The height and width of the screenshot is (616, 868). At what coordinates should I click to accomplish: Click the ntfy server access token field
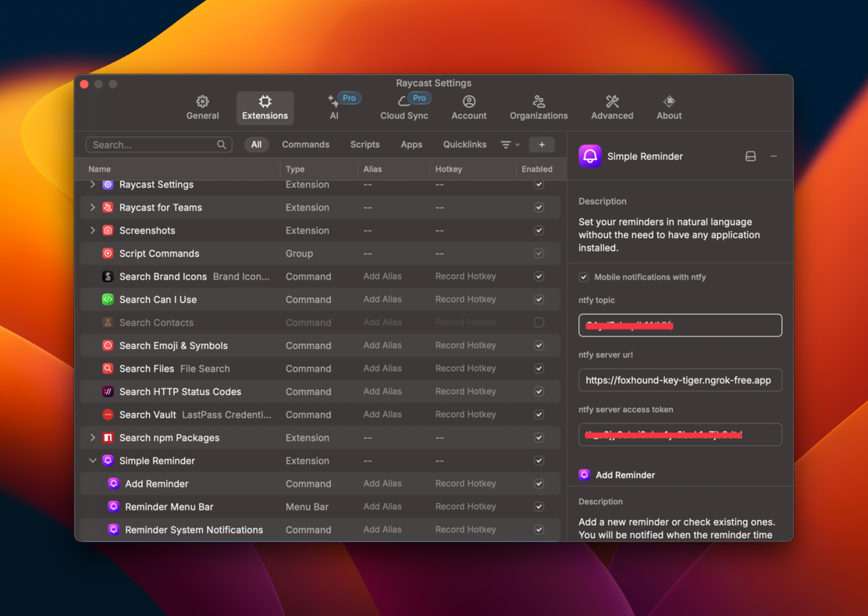pos(680,435)
